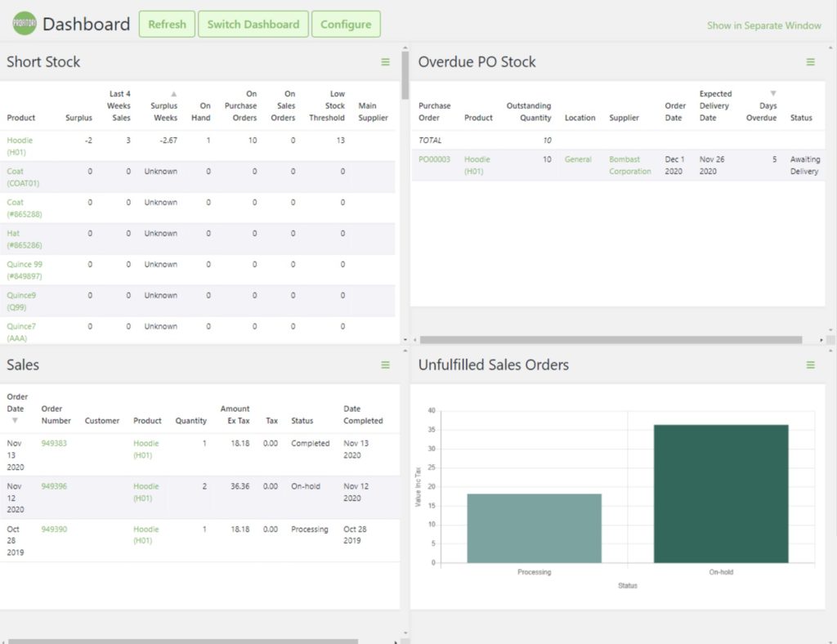The width and height of the screenshot is (837, 644).
Task: Click the Completed status in Sales table
Action: pyautogui.click(x=310, y=443)
